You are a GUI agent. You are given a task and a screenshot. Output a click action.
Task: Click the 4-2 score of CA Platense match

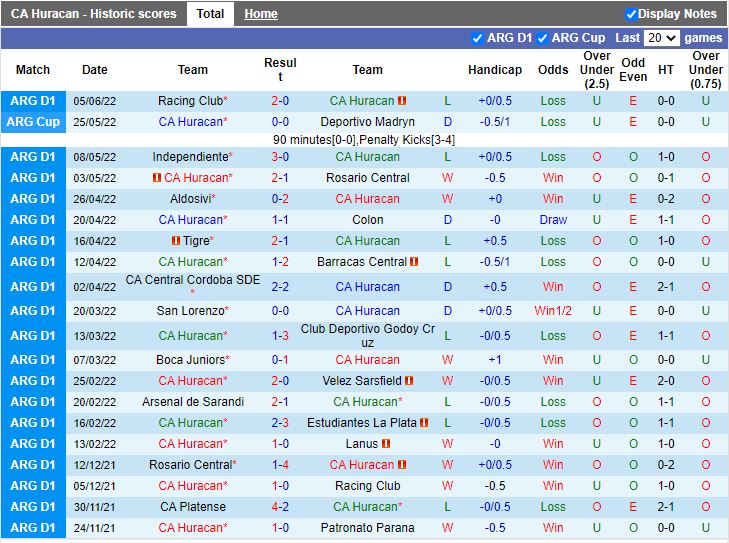[x=280, y=507]
